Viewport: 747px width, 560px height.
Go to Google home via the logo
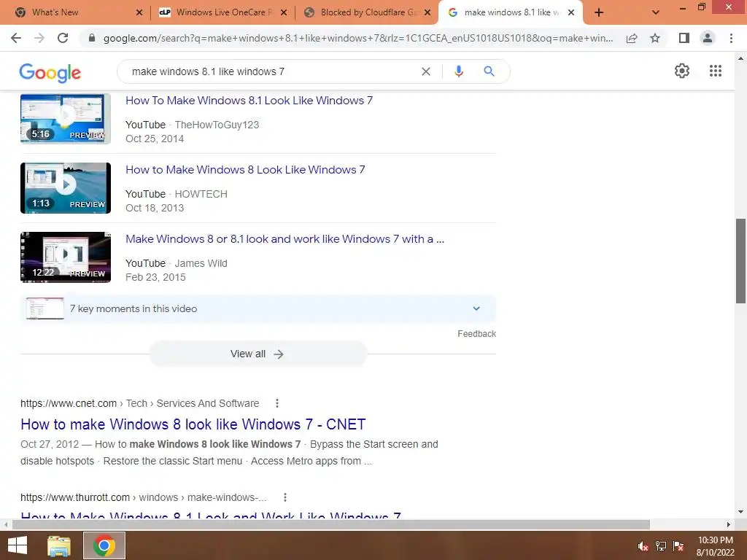click(x=50, y=72)
